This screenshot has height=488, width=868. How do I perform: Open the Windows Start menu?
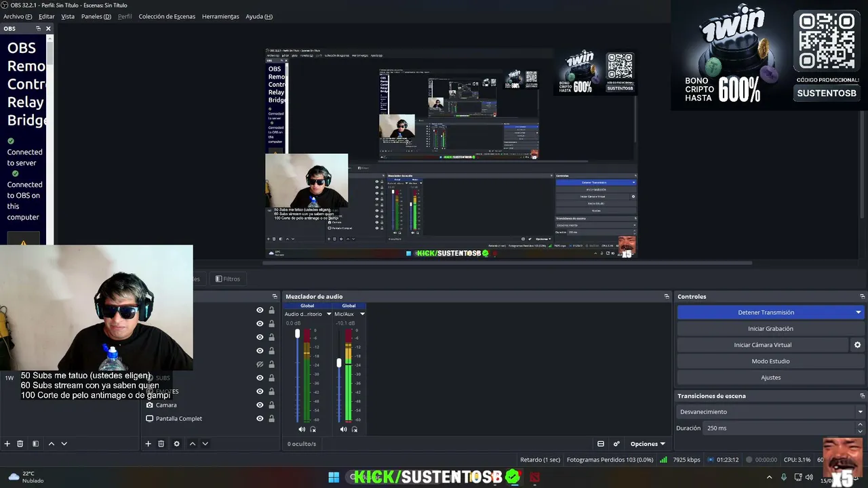click(334, 477)
